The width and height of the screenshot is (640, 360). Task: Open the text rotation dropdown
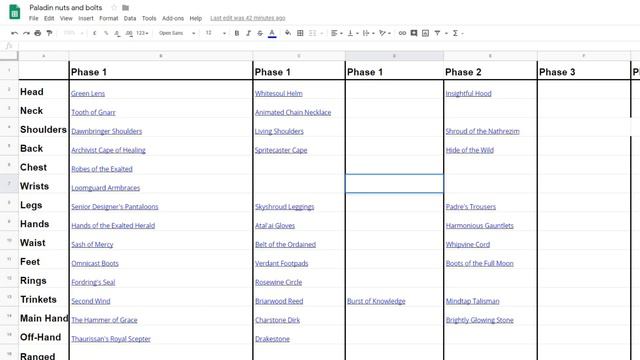pos(384,33)
